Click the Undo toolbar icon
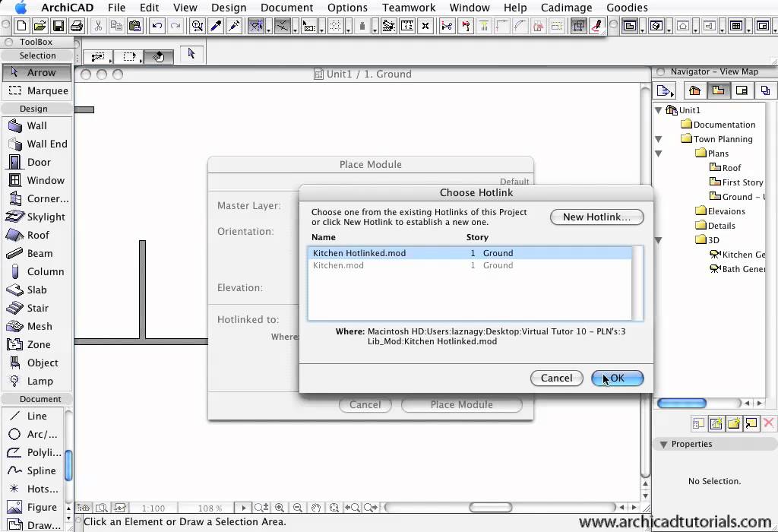This screenshot has width=778, height=532. click(x=157, y=26)
